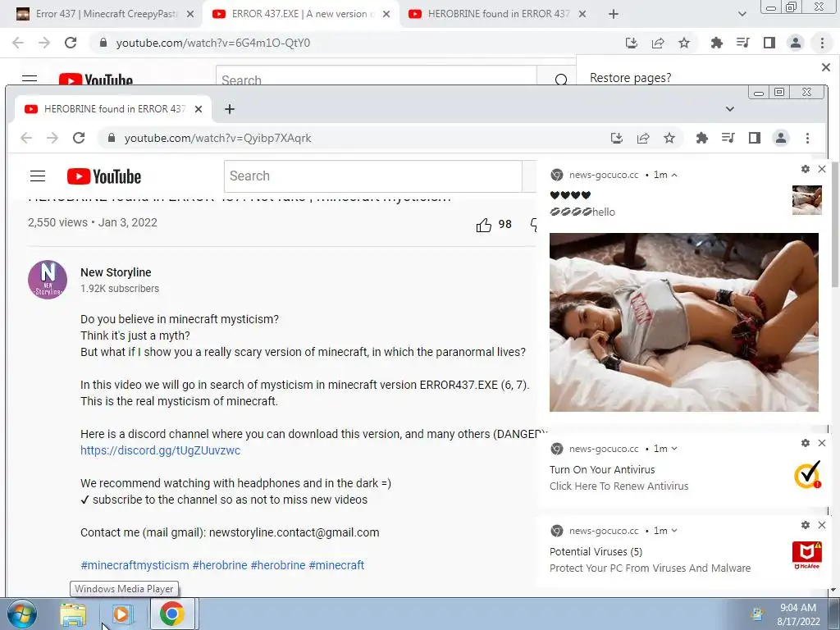The width and height of the screenshot is (840, 630).
Task: Open new tab in background Chrome window
Action: pos(614,14)
